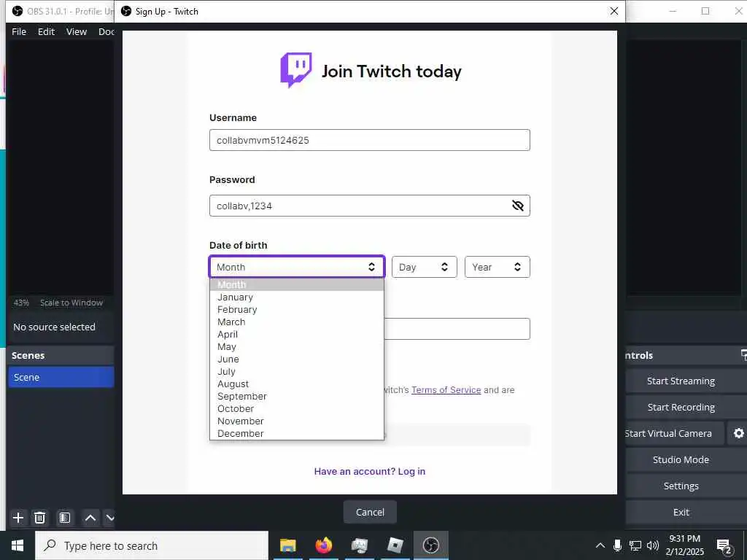747x560 pixels.
Task: Choose January from the month list
Action: pyautogui.click(x=297, y=297)
